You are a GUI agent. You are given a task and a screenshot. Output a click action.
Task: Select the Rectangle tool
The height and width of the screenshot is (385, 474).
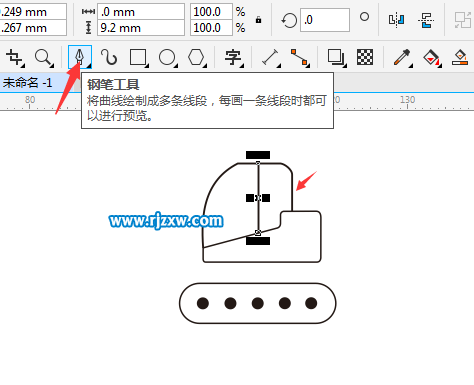point(138,57)
